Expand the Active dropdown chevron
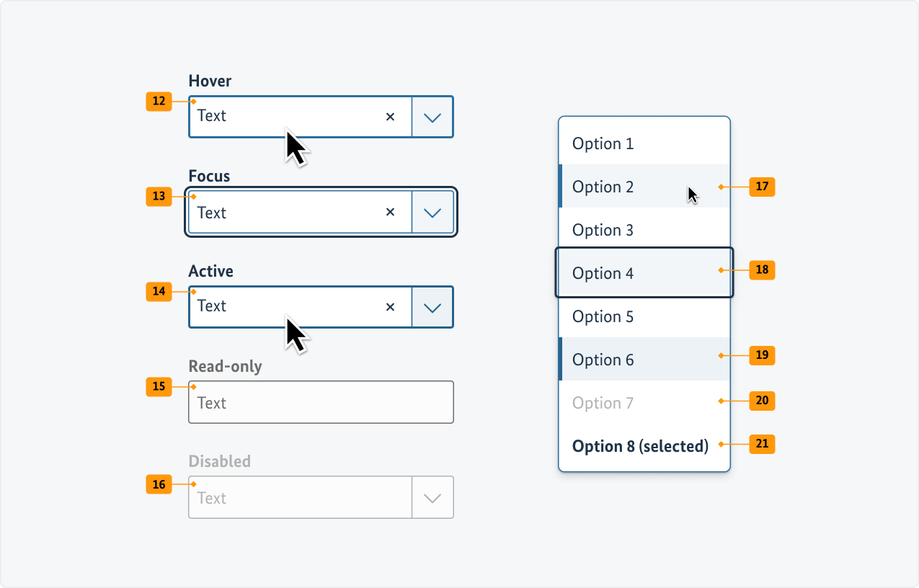 (432, 308)
